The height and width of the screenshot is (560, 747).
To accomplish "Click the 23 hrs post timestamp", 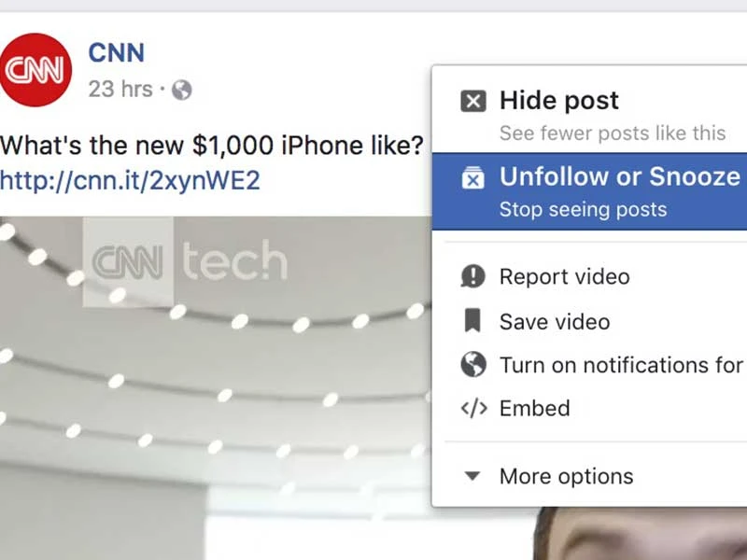I will click(x=120, y=90).
